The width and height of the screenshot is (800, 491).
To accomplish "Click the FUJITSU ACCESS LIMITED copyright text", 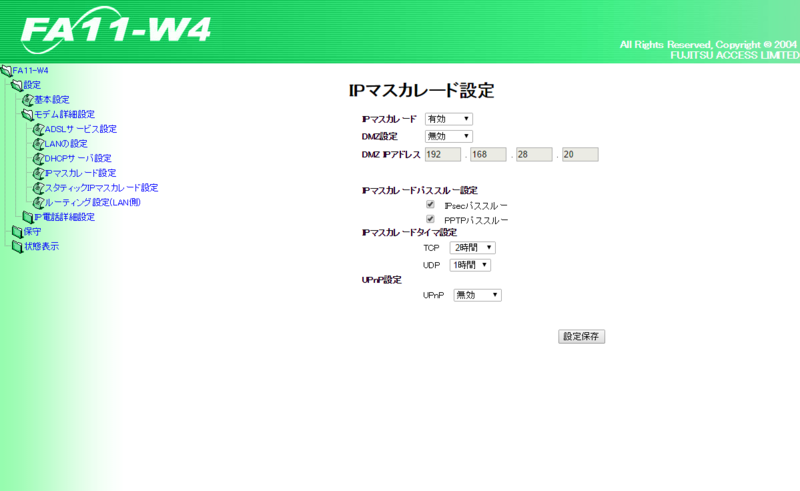I will pyautogui.click(x=735, y=55).
